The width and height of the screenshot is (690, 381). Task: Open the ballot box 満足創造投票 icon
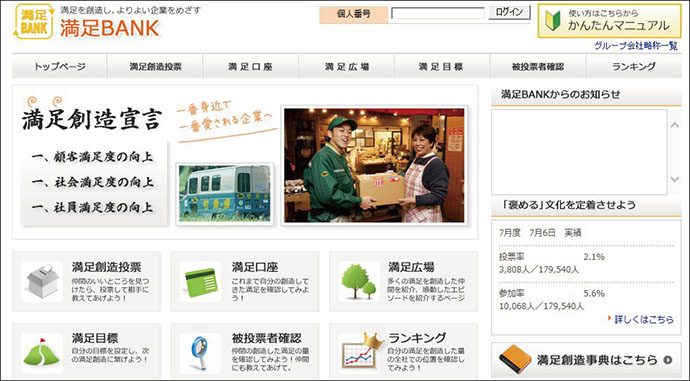pyautogui.click(x=42, y=282)
